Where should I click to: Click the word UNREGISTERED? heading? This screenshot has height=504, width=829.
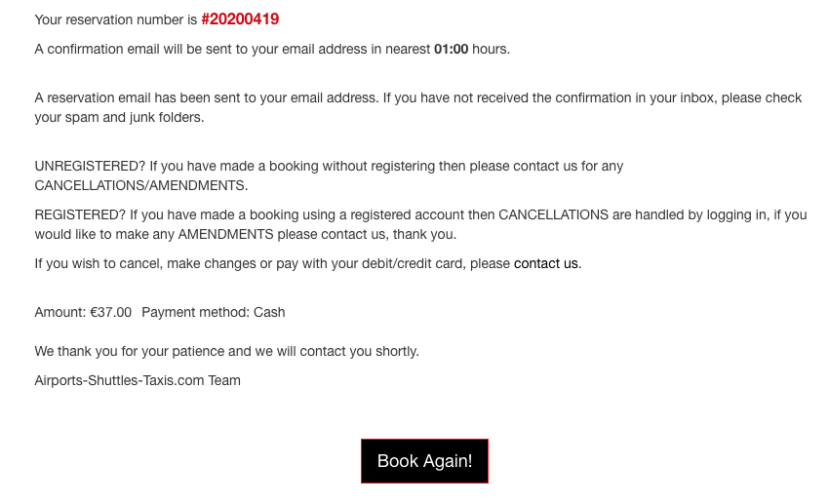pos(90,166)
